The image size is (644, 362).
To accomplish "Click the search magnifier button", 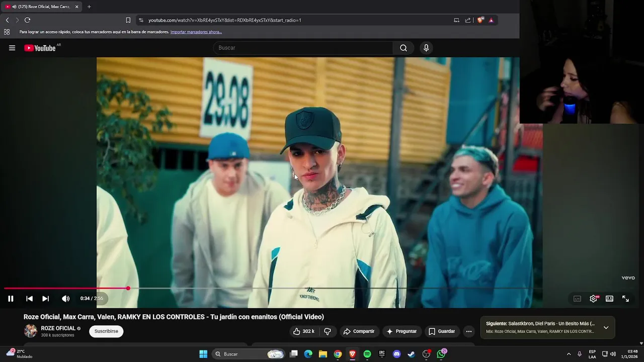I will (404, 48).
